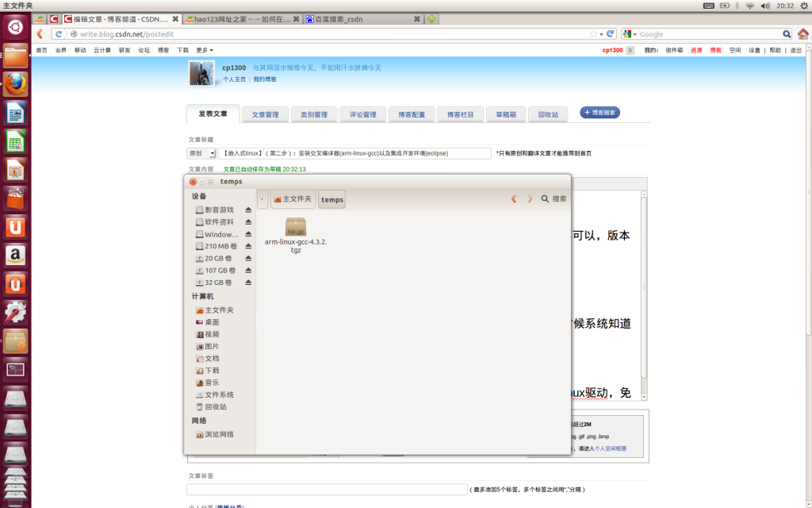The width and height of the screenshot is (812, 508).
Task: Open the Wi-Fi network indicator
Action: pyautogui.click(x=749, y=6)
